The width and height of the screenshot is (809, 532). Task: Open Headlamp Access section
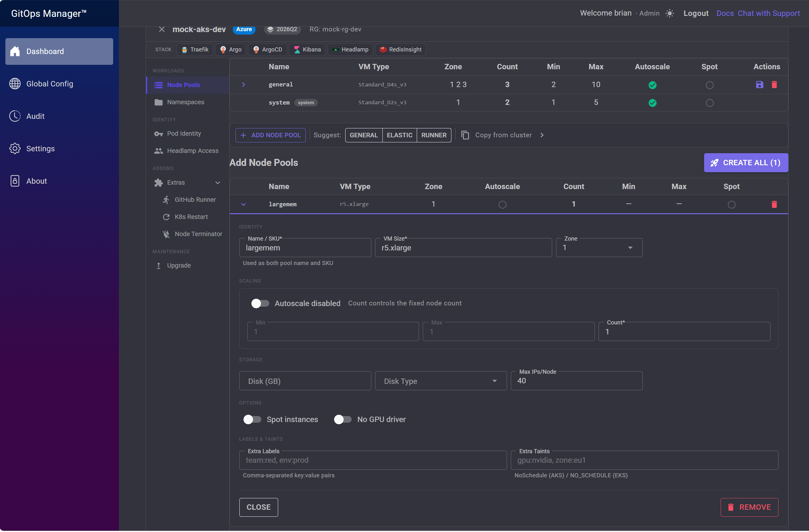(x=188, y=151)
